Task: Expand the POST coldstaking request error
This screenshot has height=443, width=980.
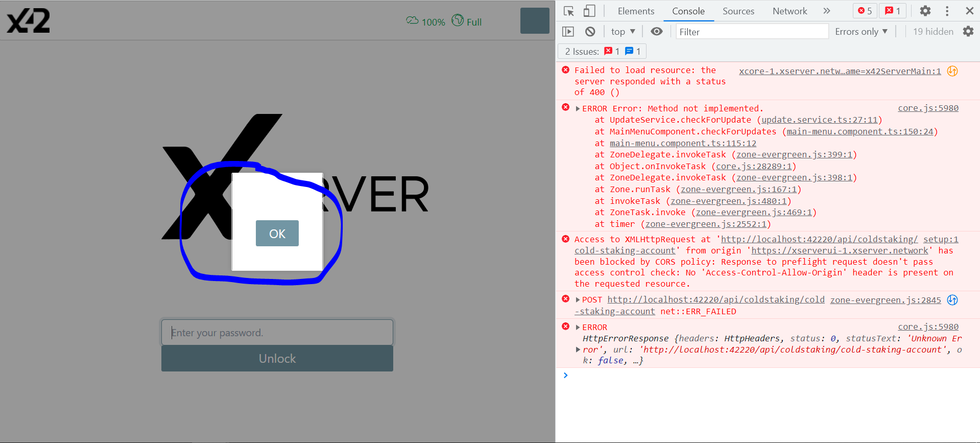Action: coord(578,300)
